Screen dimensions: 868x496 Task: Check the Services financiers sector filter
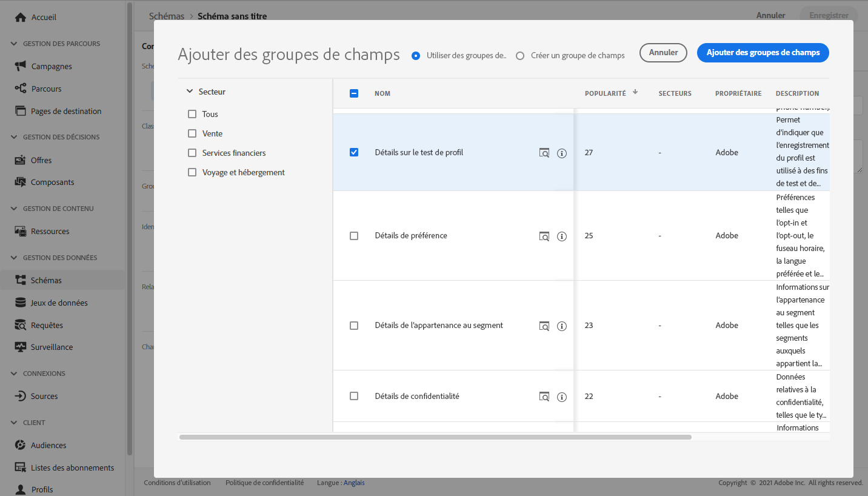(x=192, y=153)
